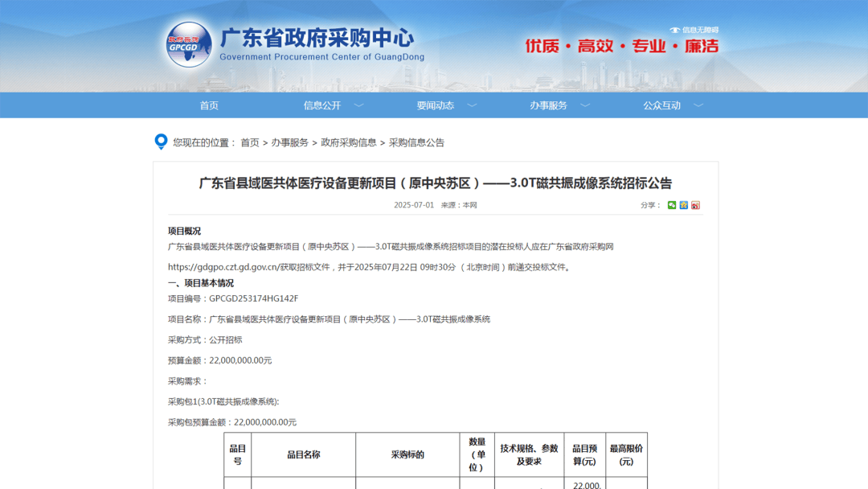
Task: Follow the 政府采购信息 breadcrumb link
Action: [349, 142]
